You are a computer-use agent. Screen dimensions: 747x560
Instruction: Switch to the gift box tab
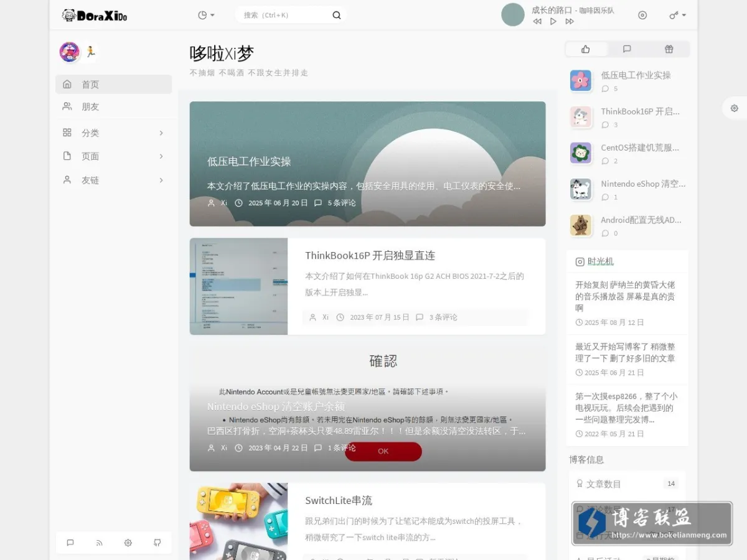669,49
